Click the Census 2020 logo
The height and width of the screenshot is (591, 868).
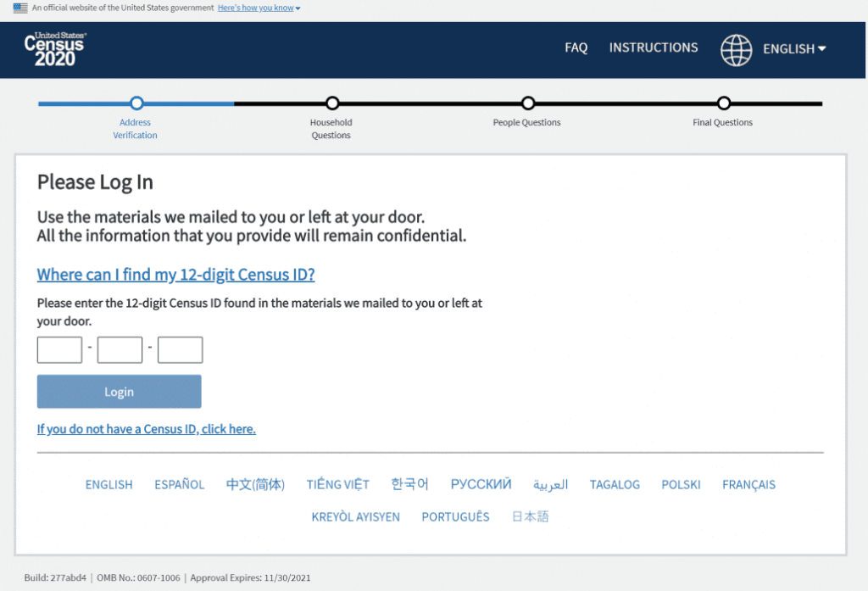(x=53, y=49)
